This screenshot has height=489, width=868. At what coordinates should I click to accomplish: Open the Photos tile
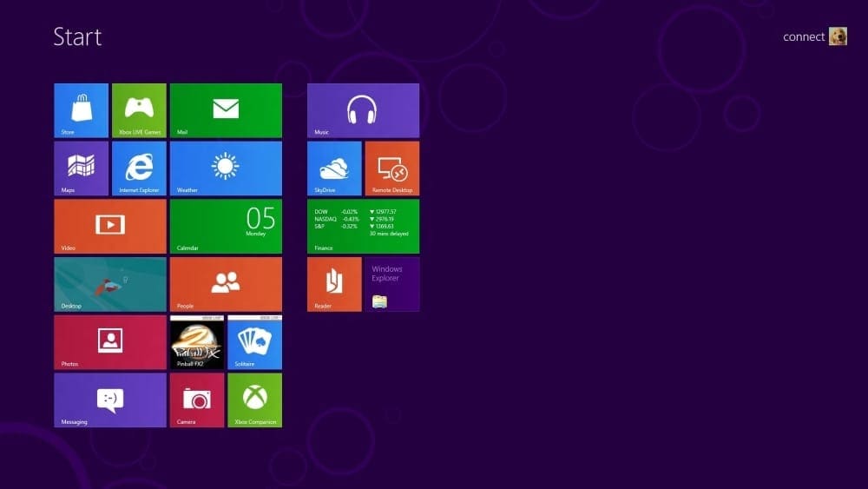click(110, 342)
